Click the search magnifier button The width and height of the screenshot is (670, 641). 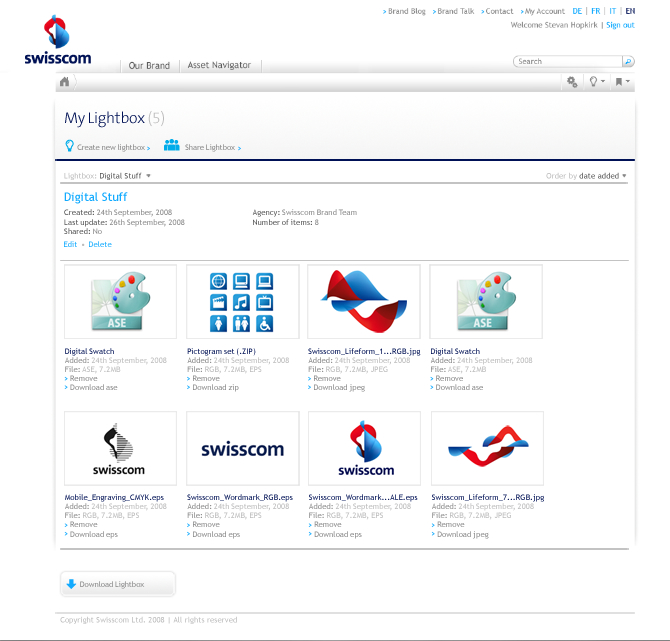point(628,62)
